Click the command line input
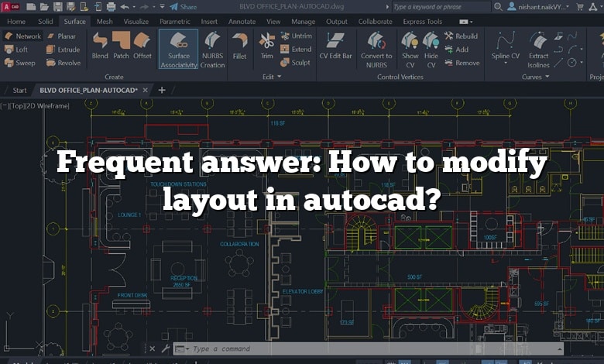Image resolution: width=604 pixels, height=364 pixels. tap(368, 349)
